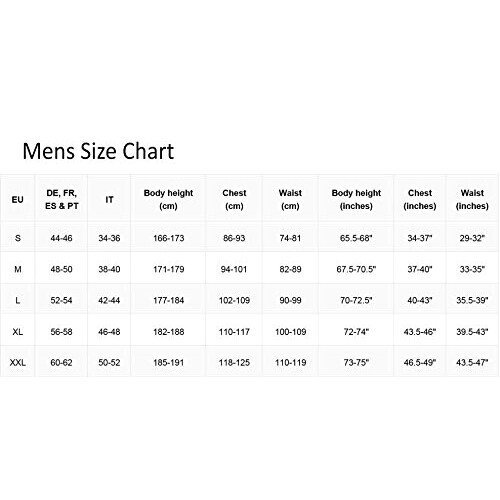
Task: Click the S size row label
Action: [x=18, y=238]
